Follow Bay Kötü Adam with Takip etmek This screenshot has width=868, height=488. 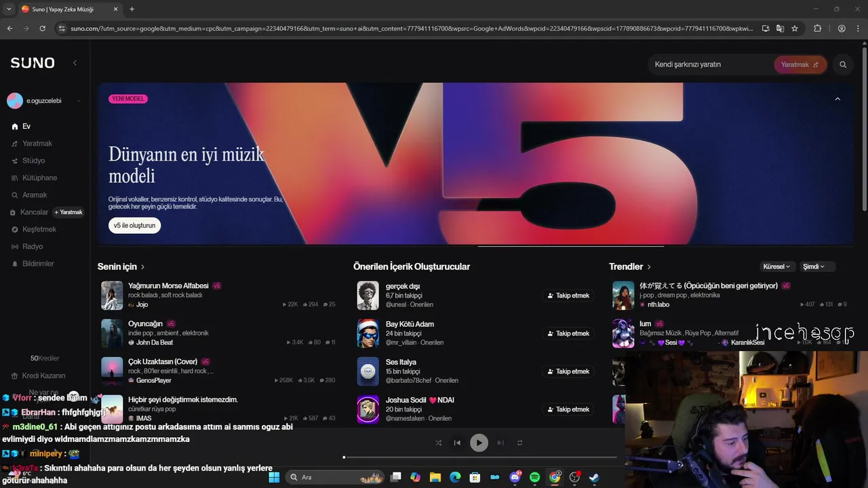pos(568,333)
